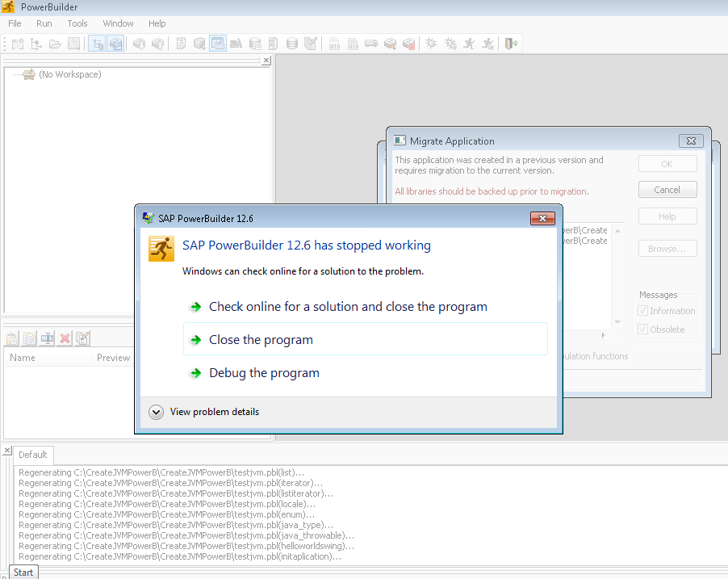This screenshot has height=579, width=728.
Task: Toggle the Information messages checkbox
Action: [643, 311]
